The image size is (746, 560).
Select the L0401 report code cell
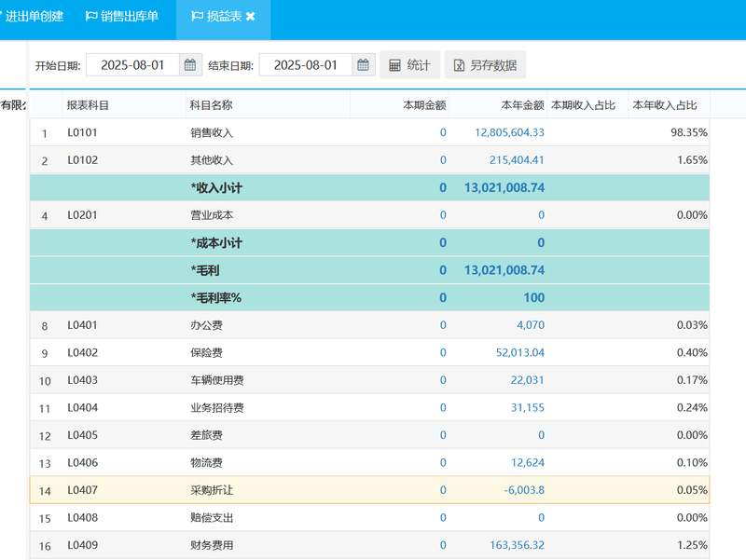click(x=82, y=325)
